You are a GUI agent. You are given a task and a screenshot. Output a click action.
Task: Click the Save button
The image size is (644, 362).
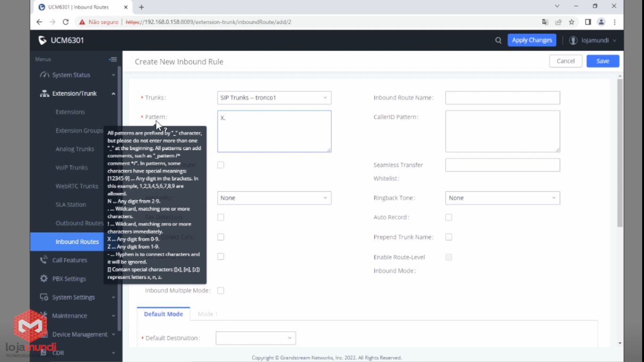click(x=603, y=61)
